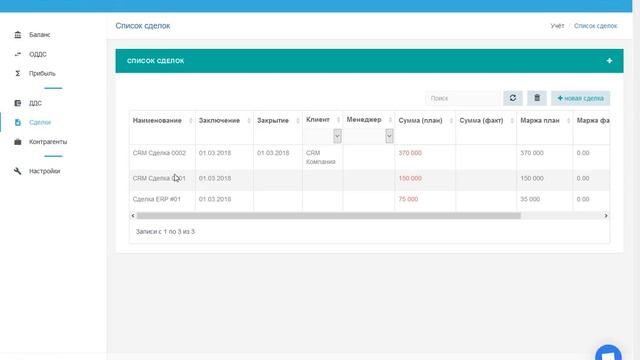Click the Настройки wrench icon

coord(18,171)
